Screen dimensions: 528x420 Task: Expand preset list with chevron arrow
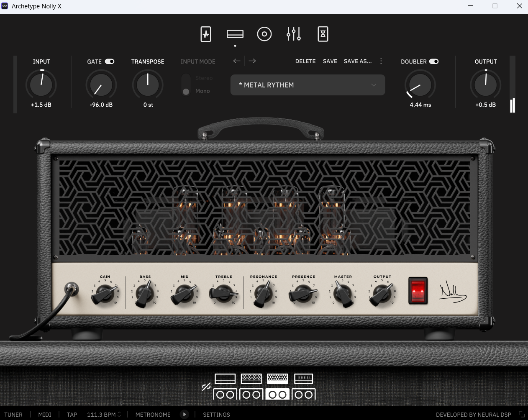click(x=374, y=85)
